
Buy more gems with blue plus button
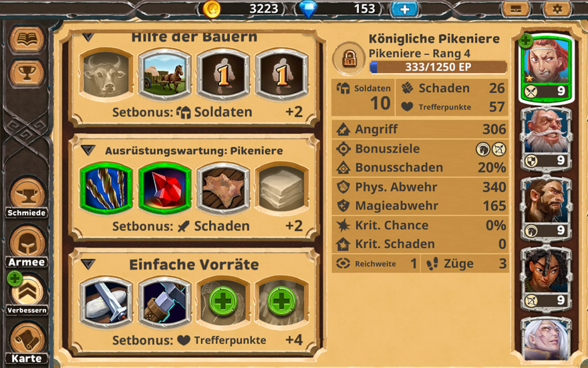[x=405, y=9]
